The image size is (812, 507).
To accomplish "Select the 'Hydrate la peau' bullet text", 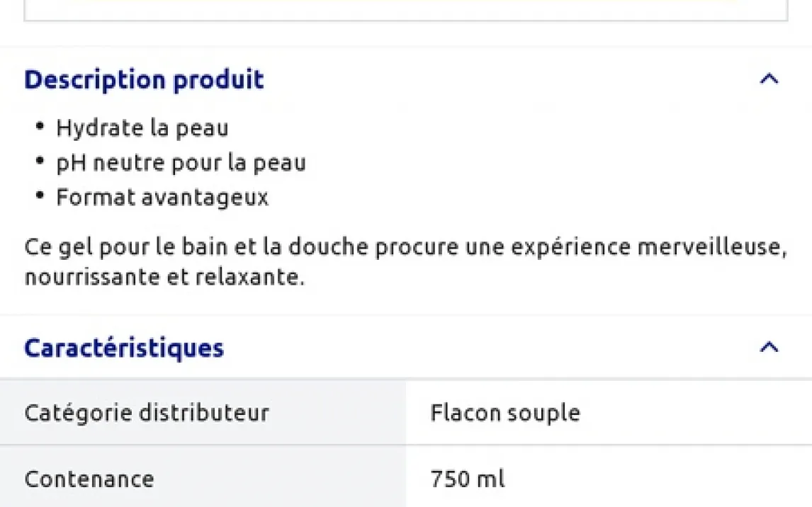I will [x=142, y=127].
